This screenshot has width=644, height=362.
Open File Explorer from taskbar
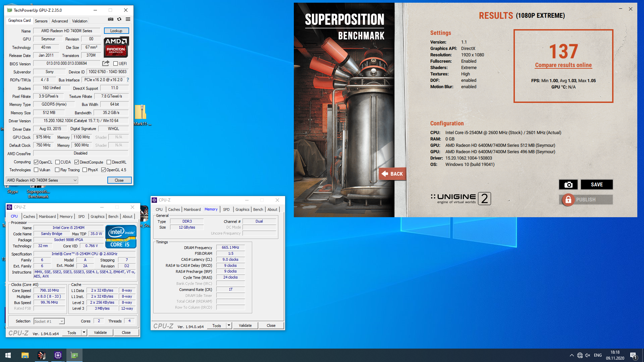[25, 355]
